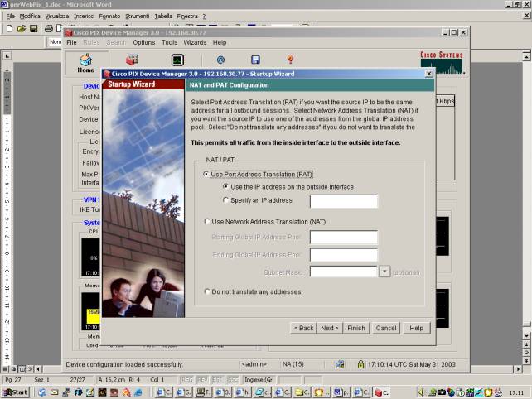Go back with the < Back button
Screen dimensions: 532x399
pos(303,328)
